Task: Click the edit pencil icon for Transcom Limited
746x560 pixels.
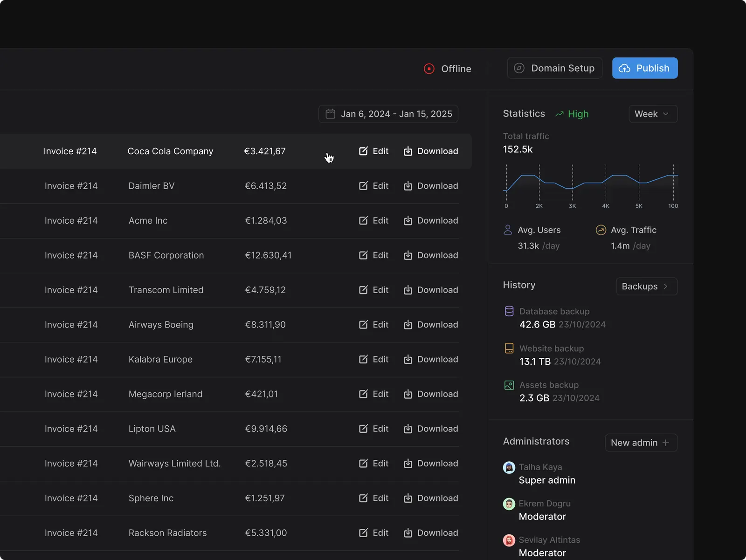Action: pos(363,290)
